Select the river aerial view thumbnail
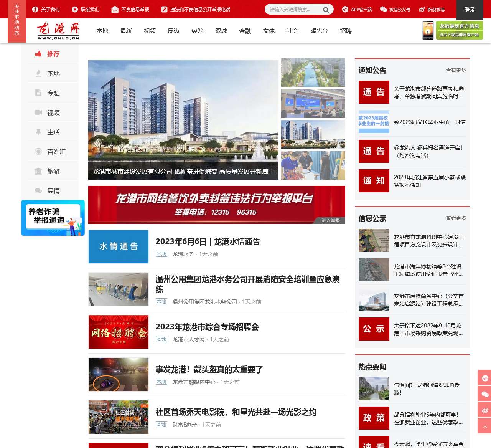Image resolution: width=491 pixels, height=448 pixels. click(313, 72)
